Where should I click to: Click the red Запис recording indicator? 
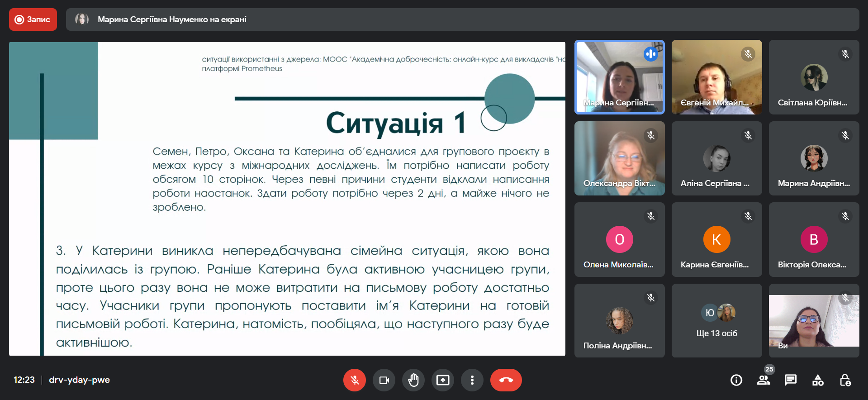pyautogui.click(x=33, y=19)
